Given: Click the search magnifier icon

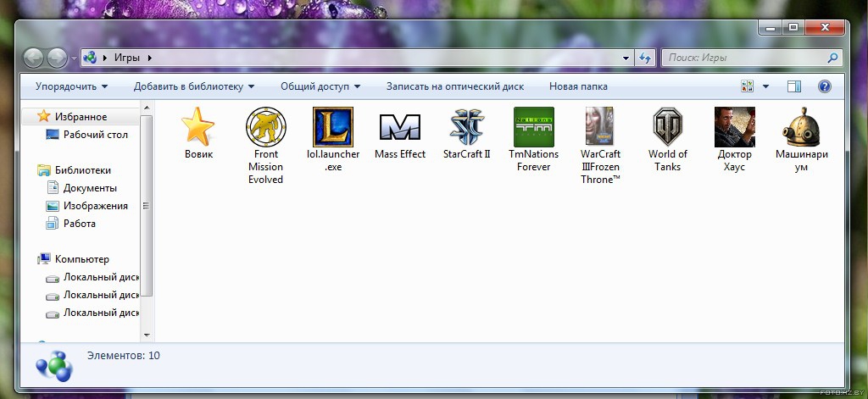Looking at the screenshot, I should click(x=832, y=58).
